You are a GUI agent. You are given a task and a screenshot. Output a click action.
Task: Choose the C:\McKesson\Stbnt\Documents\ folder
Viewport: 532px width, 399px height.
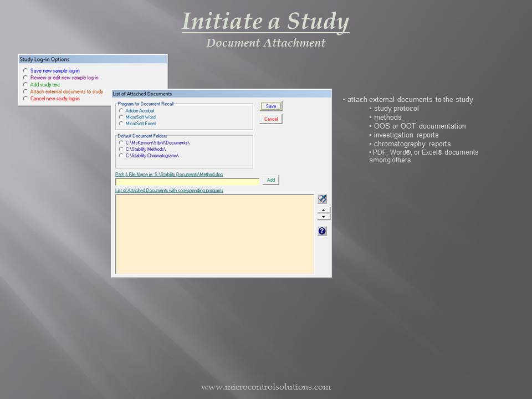coord(120,142)
